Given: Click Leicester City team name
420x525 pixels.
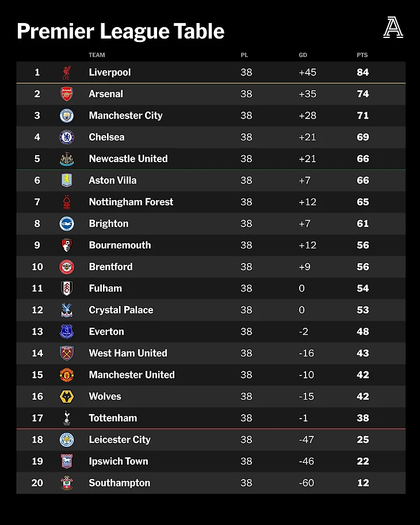Looking at the screenshot, I should click(x=120, y=440).
